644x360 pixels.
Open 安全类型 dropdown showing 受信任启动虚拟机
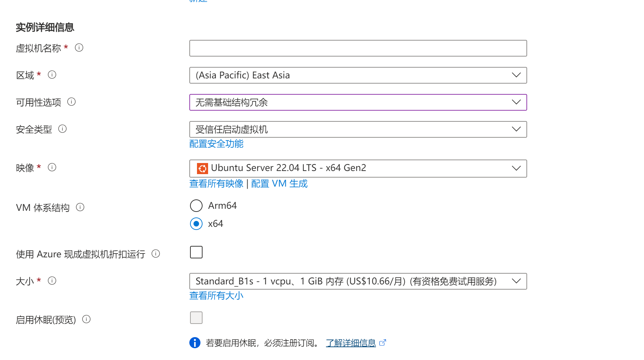point(358,129)
